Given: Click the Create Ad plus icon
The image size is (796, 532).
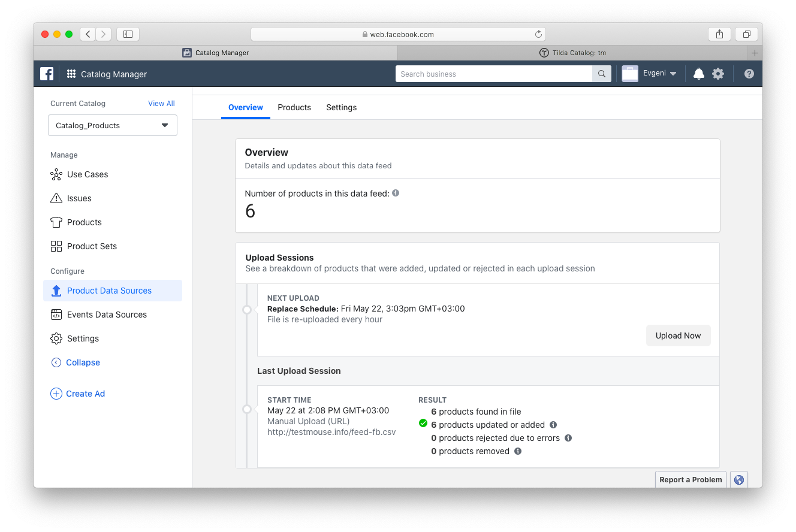Looking at the screenshot, I should pos(56,394).
